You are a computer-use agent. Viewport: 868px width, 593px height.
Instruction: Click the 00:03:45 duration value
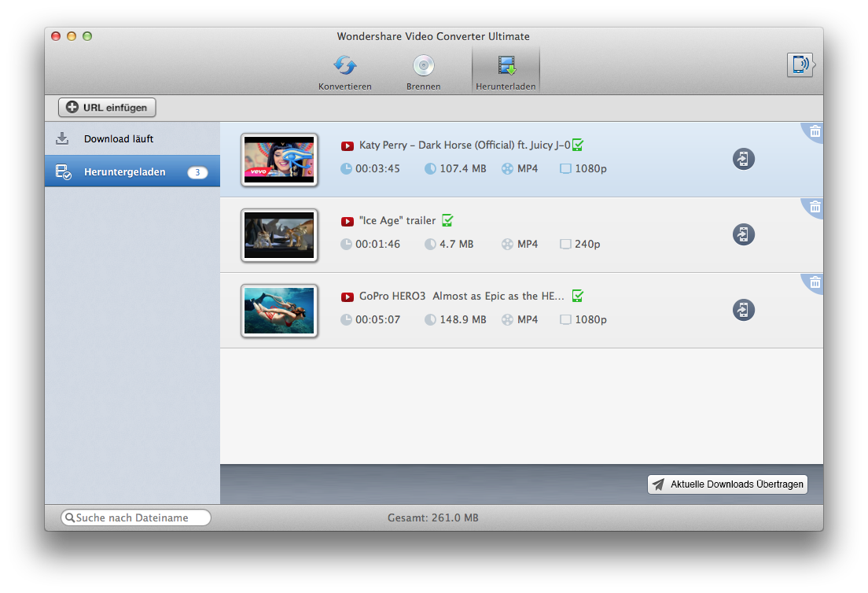pyautogui.click(x=377, y=169)
